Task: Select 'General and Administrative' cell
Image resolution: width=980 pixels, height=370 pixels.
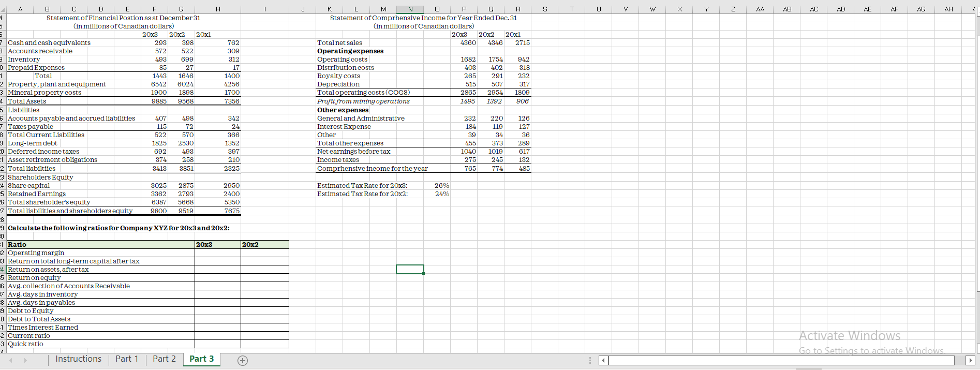Action: tap(361, 119)
